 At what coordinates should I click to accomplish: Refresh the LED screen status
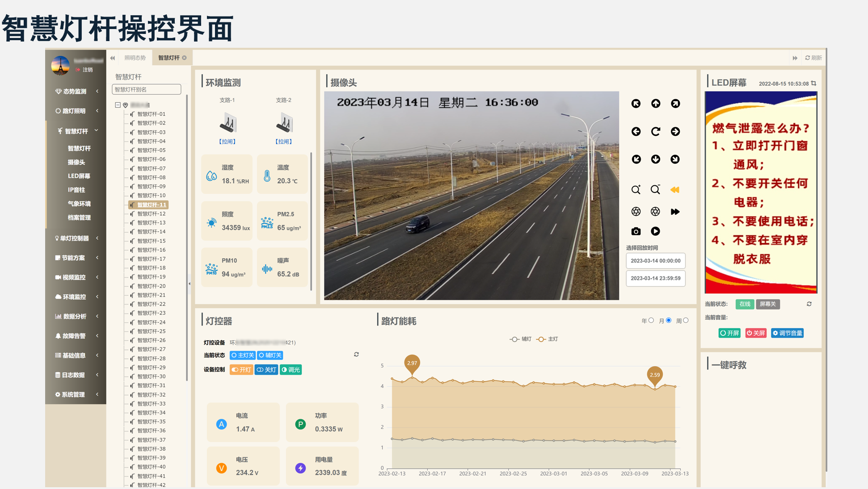pyautogui.click(x=809, y=304)
